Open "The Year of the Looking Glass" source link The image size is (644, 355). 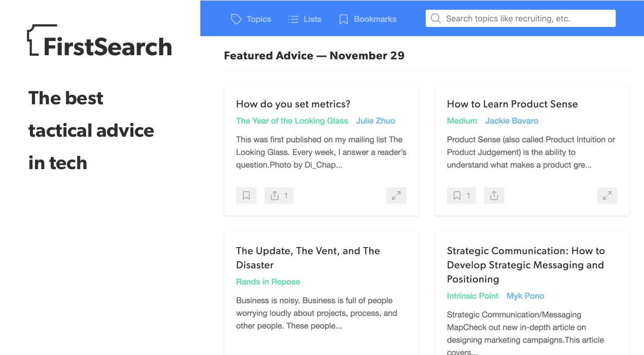pos(292,121)
